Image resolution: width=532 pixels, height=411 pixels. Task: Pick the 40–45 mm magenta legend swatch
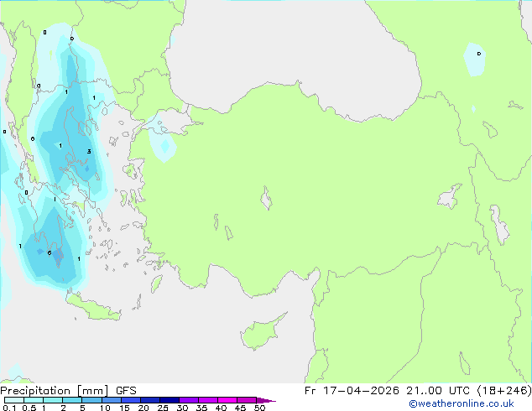(x=227, y=400)
